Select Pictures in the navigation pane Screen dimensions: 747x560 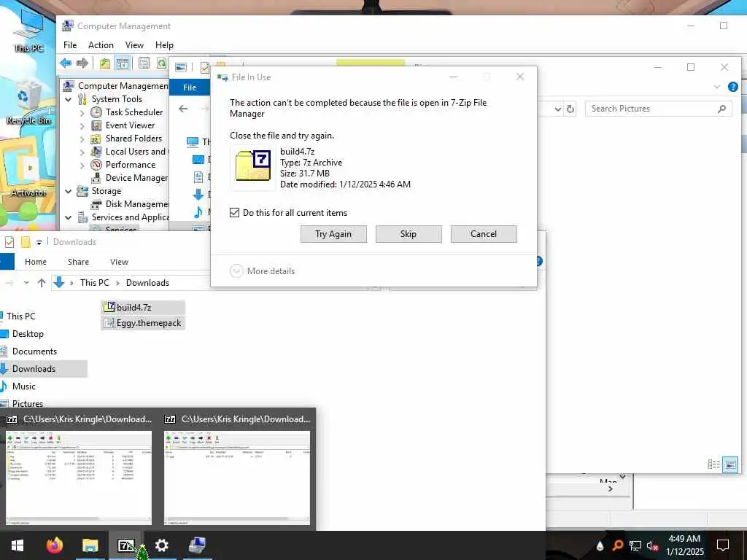click(28, 403)
